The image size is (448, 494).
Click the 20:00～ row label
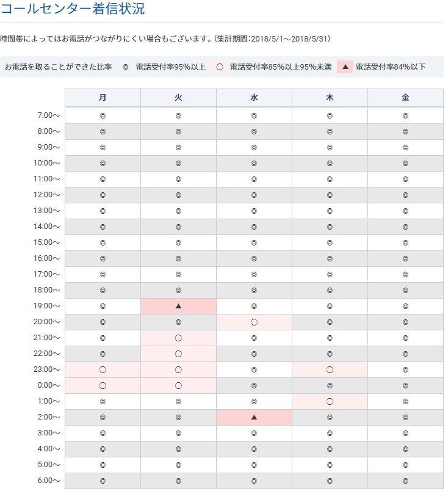click(x=46, y=322)
